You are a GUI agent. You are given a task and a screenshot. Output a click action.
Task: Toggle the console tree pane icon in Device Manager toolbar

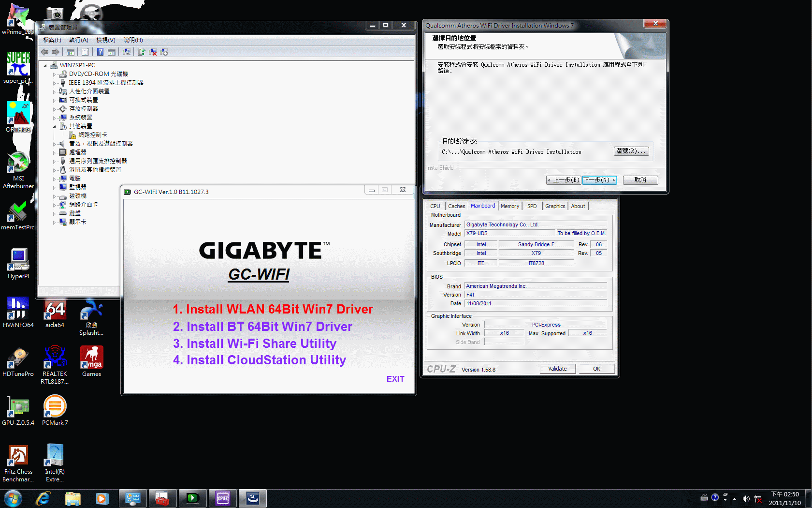click(x=71, y=52)
